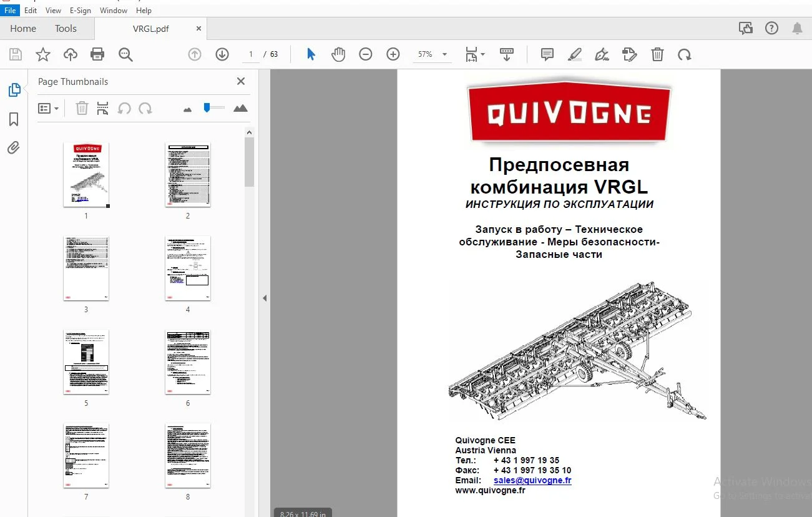Select the VRGL.pdf document tab
812x517 pixels.
coord(150,29)
